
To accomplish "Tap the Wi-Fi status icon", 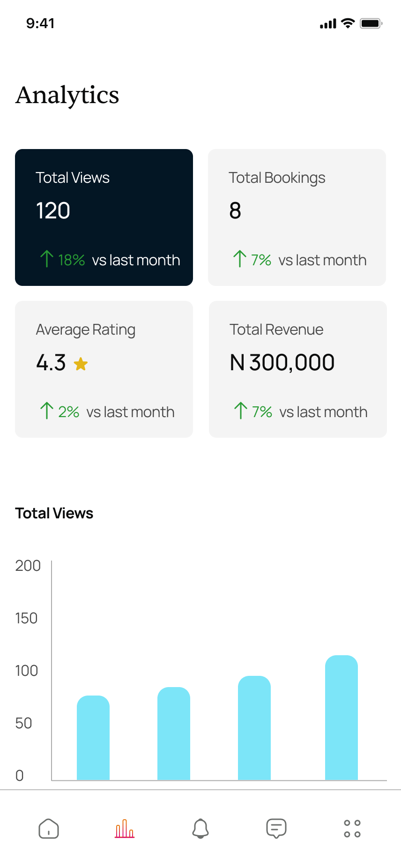I will [x=348, y=23].
